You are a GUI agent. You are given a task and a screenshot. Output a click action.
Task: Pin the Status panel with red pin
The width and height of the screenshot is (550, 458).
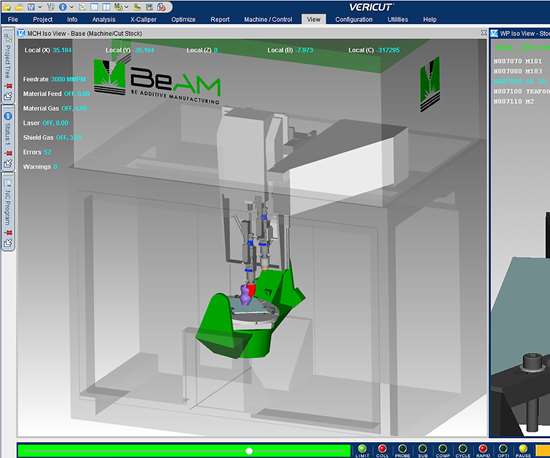click(x=9, y=154)
